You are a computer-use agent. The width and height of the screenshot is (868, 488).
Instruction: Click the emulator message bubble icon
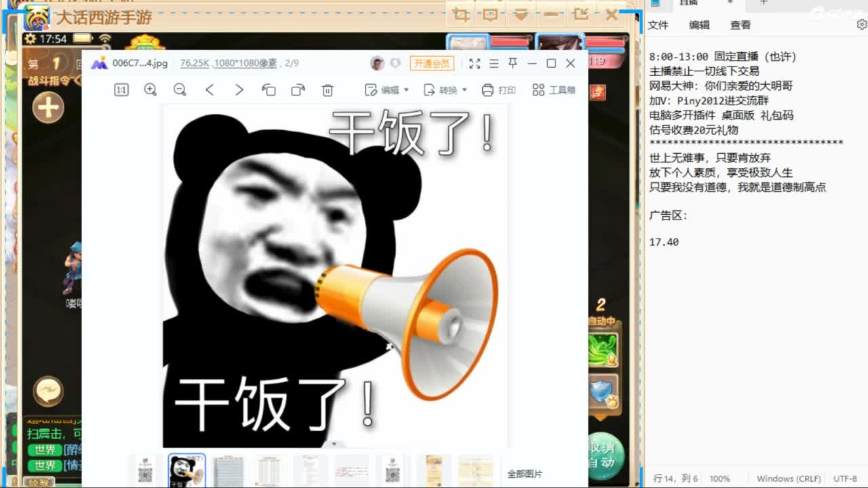click(x=490, y=14)
